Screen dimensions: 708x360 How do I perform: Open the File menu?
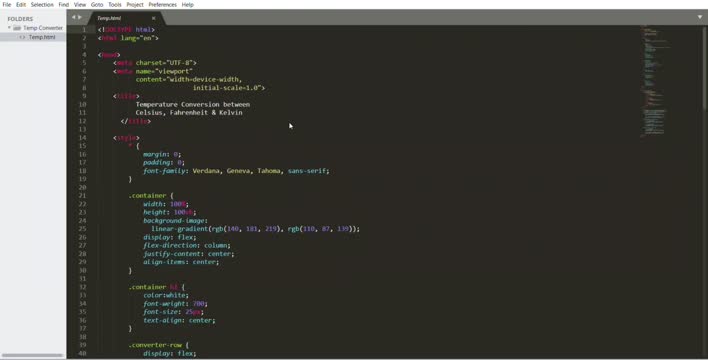pos(7,5)
